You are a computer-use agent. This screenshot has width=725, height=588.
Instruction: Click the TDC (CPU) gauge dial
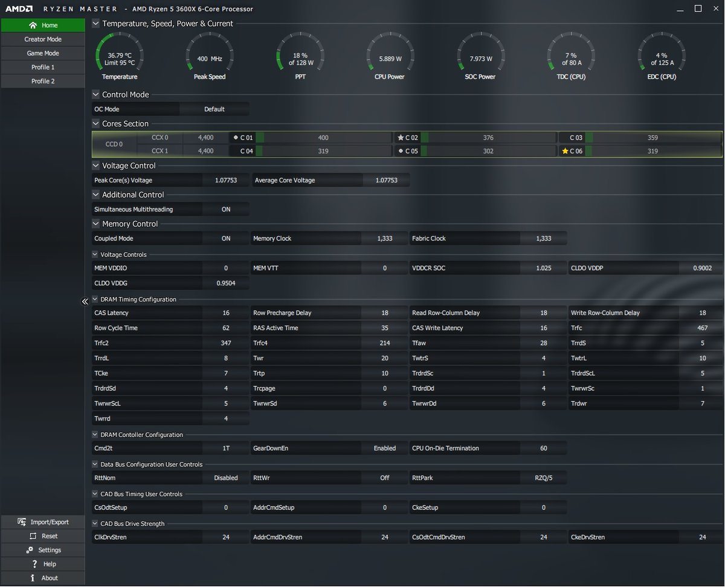[x=572, y=56]
